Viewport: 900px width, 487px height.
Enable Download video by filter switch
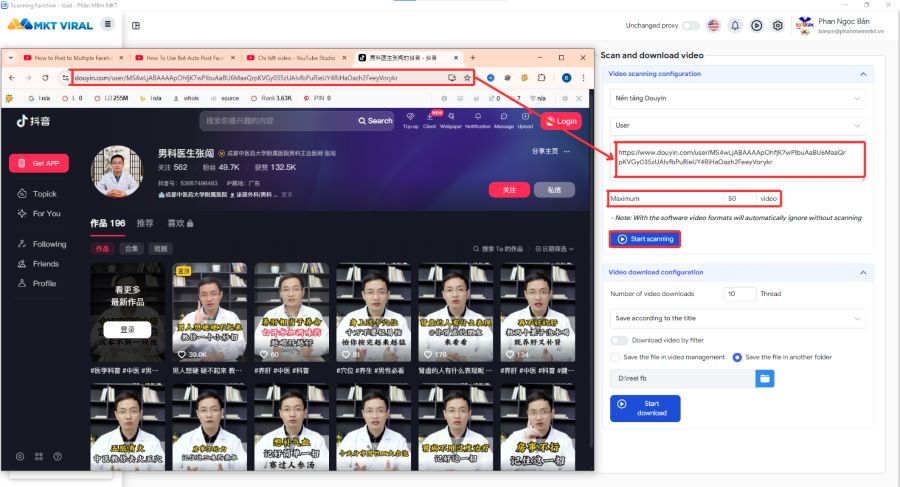click(619, 341)
